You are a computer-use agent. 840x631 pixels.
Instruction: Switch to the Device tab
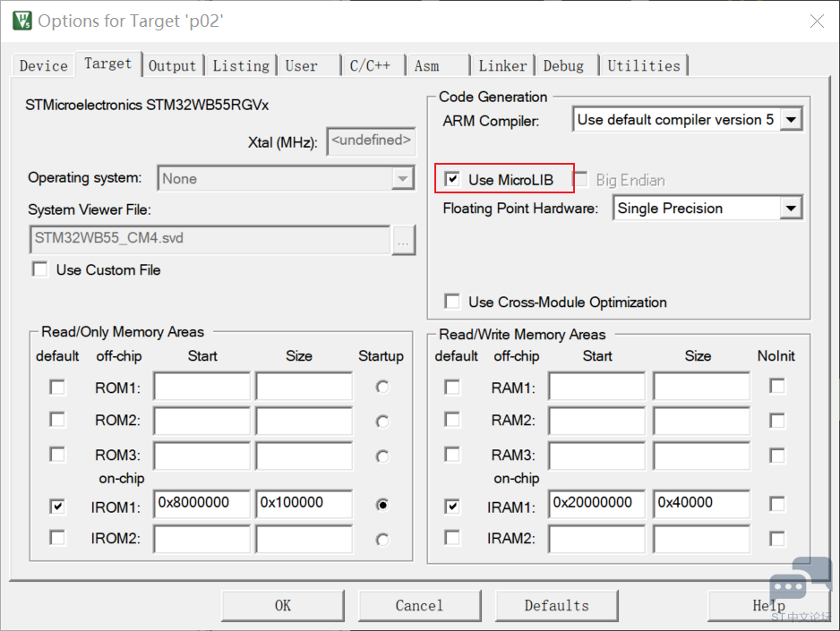[x=43, y=66]
